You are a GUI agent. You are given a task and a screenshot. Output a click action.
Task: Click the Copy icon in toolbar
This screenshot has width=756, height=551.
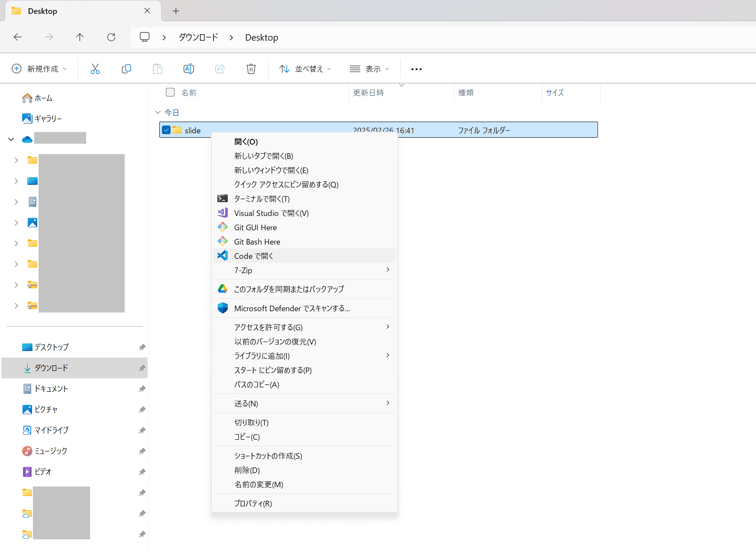tap(126, 69)
